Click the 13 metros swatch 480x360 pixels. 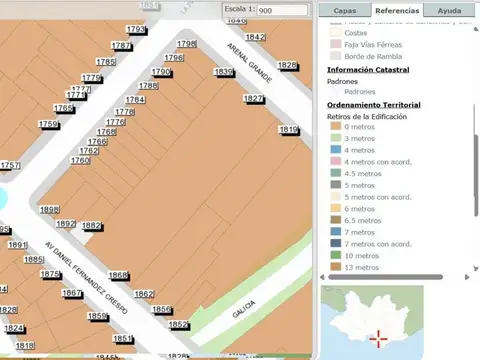(336, 267)
